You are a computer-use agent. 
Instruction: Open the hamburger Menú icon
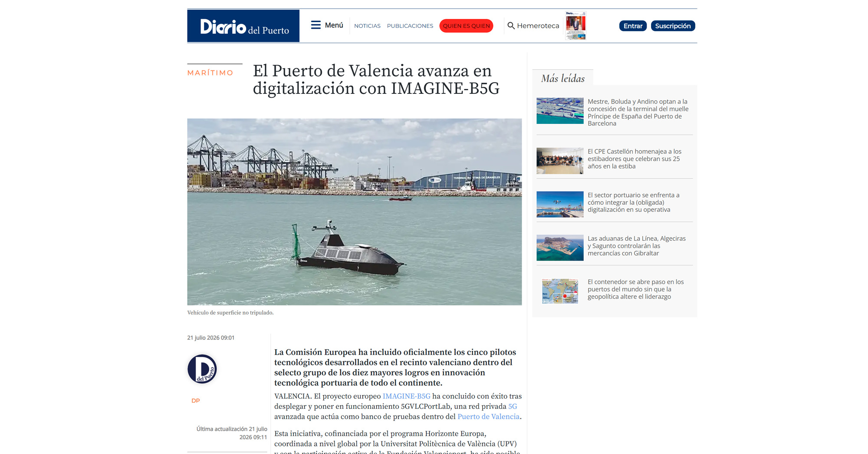pos(316,25)
